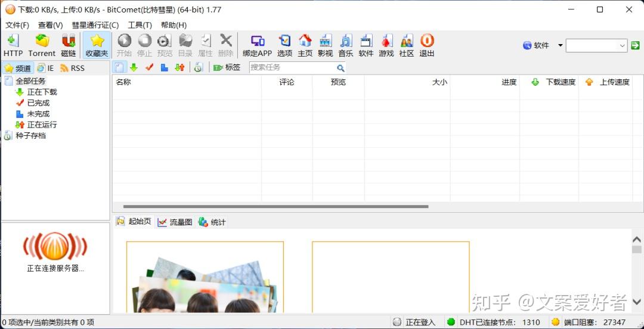Select 正在运行 in the task tree
The height and width of the screenshot is (329, 644).
[x=42, y=125]
